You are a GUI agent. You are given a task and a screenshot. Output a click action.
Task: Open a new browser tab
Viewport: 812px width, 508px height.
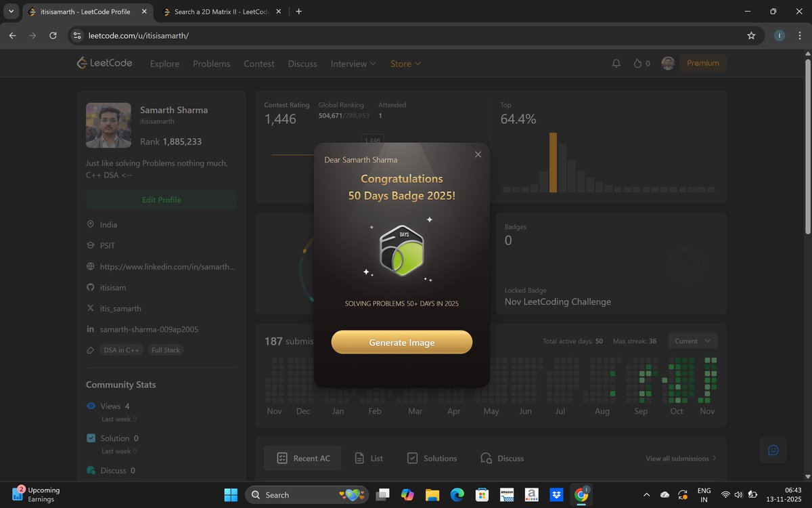point(299,12)
